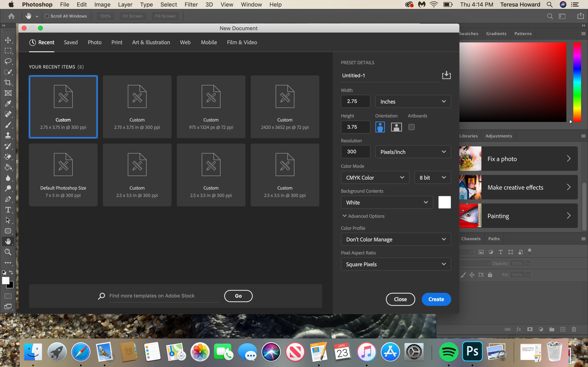Click the save document preset icon
588x367 pixels.
[446, 75]
